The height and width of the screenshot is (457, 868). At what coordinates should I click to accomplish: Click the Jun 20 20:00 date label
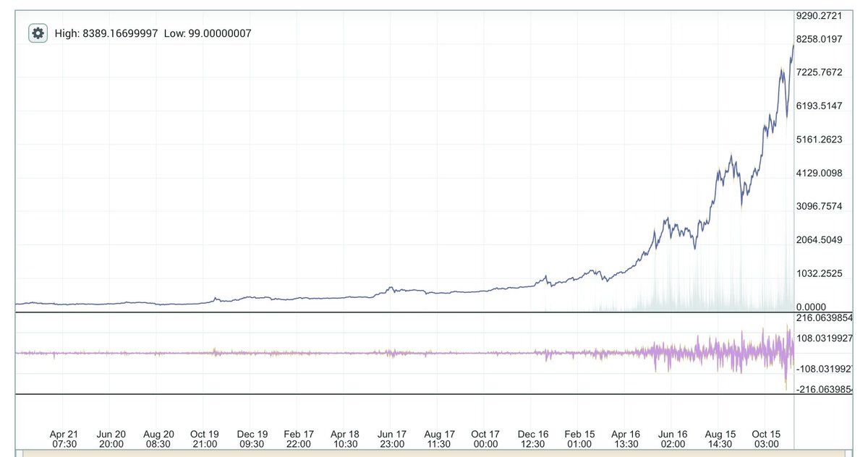[x=111, y=439]
